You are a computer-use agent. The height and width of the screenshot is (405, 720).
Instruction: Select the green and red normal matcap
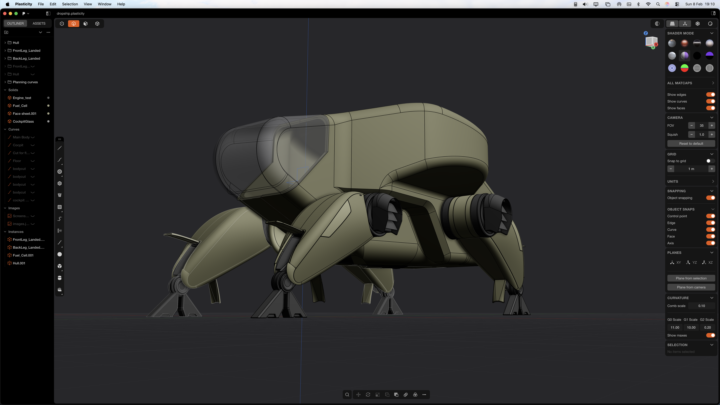pyautogui.click(x=684, y=68)
